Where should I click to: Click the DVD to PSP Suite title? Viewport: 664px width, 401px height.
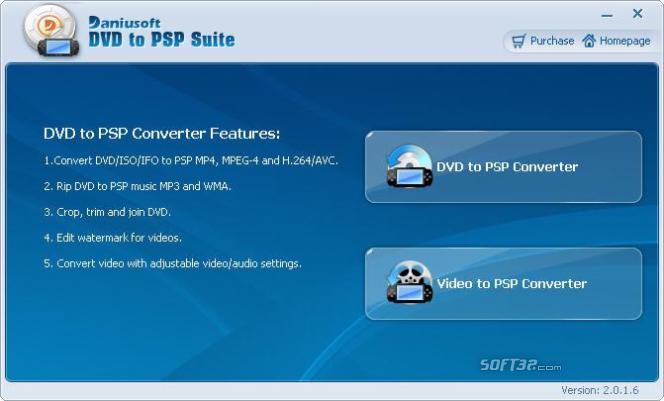click(161, 40)
